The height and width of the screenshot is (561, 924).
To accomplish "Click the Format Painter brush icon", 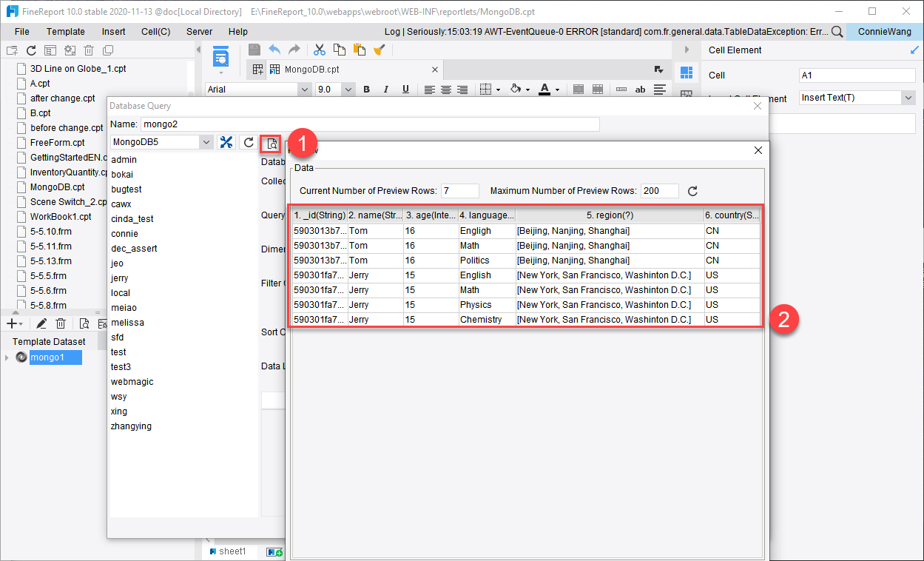I will (x=380, y=49).
